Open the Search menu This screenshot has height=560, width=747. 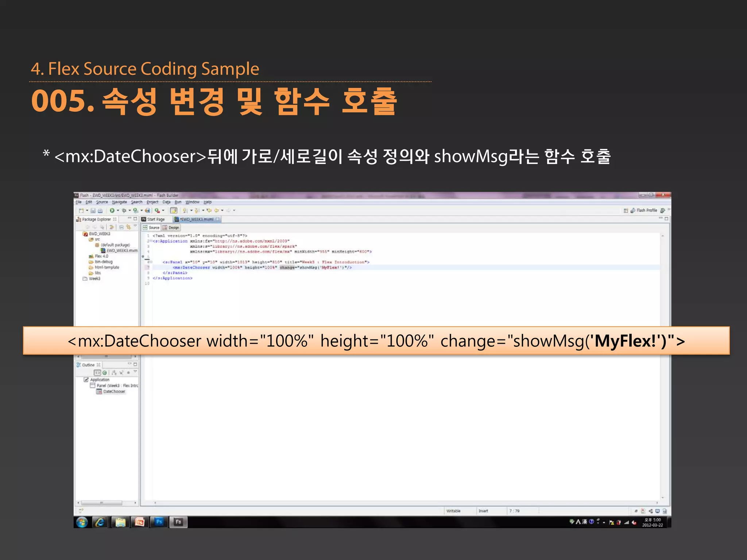pos(136,202)
